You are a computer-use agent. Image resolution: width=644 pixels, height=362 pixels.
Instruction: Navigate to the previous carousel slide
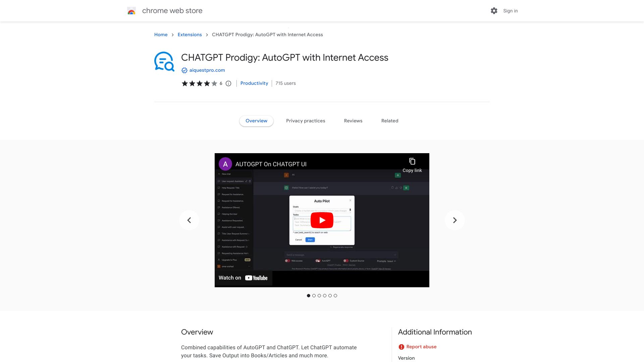pyautogui.click(x=189, y=220)
